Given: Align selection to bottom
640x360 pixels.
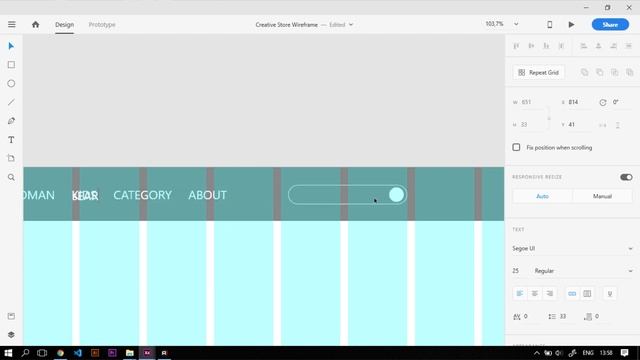Looking at the screenshot, I should [x=546, y=46].
